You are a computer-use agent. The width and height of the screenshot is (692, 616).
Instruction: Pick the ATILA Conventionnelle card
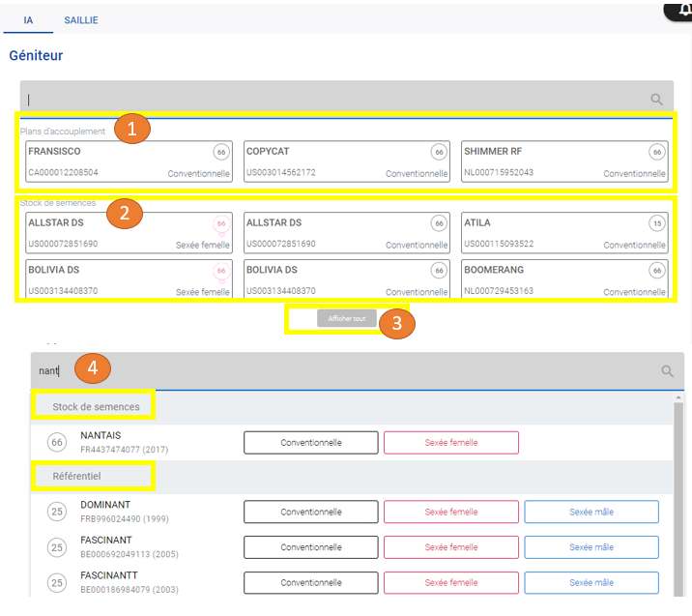[564, 233]
